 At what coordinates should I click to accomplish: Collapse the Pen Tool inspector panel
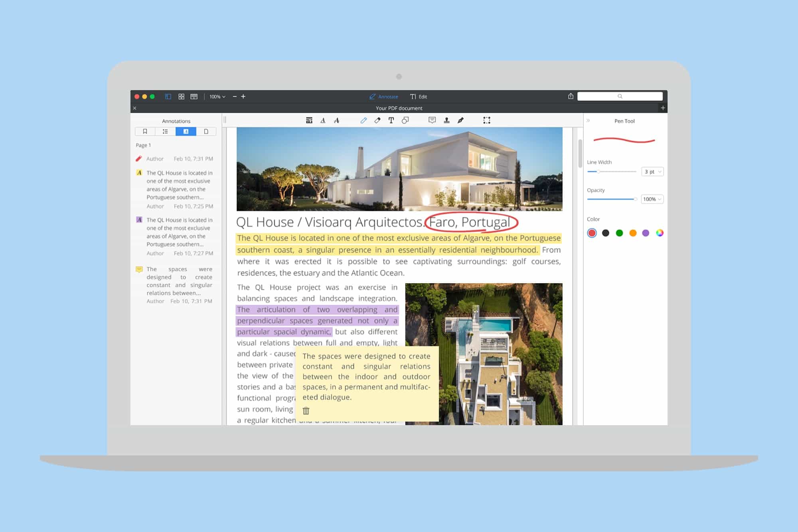tap(588, 120)
